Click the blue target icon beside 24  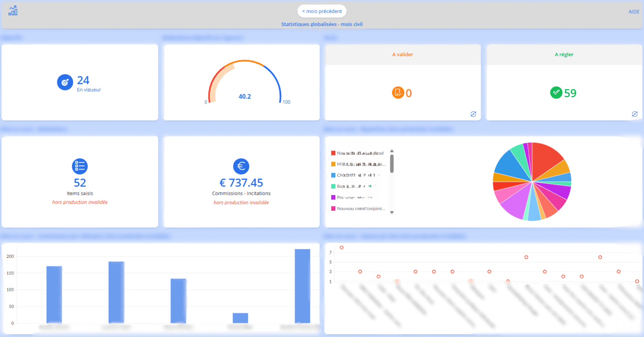[65, 82]
